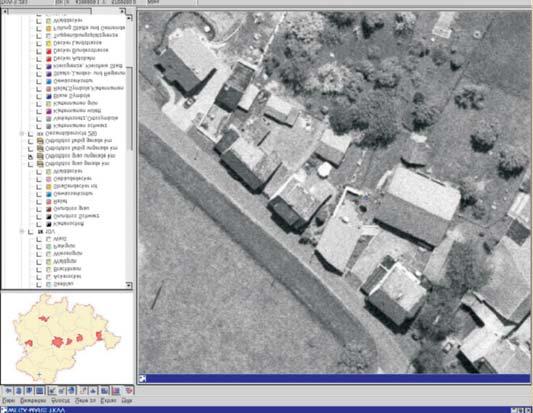Click the third icon in the toolbar row
The width and height of the screenshot is (533, 413).
point(30,391)
